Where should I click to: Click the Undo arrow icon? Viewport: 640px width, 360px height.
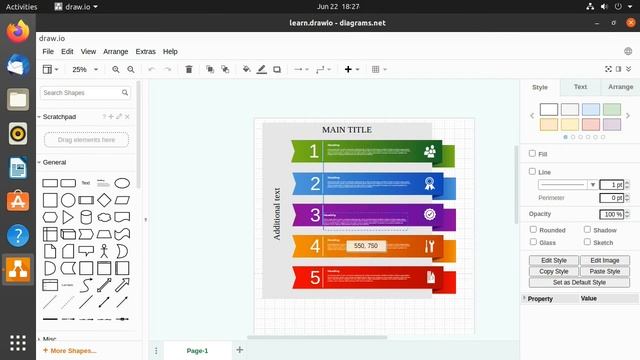tap(151, 69)
